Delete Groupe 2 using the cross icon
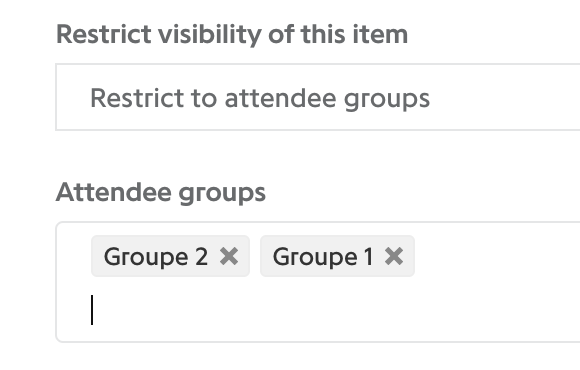The height and width of the screenshot is (370, 580). coord(229,256)
